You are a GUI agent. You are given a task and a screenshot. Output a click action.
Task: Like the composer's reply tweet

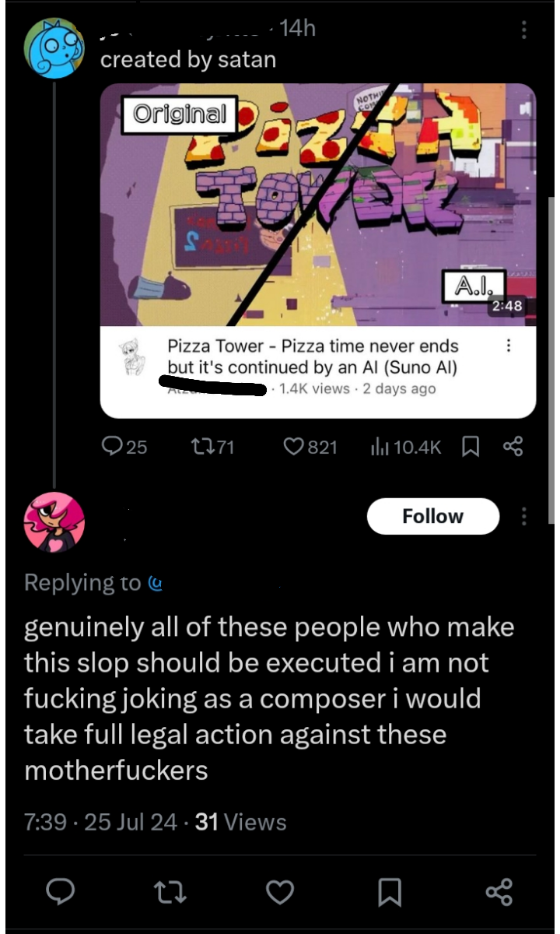click(279, 891)
